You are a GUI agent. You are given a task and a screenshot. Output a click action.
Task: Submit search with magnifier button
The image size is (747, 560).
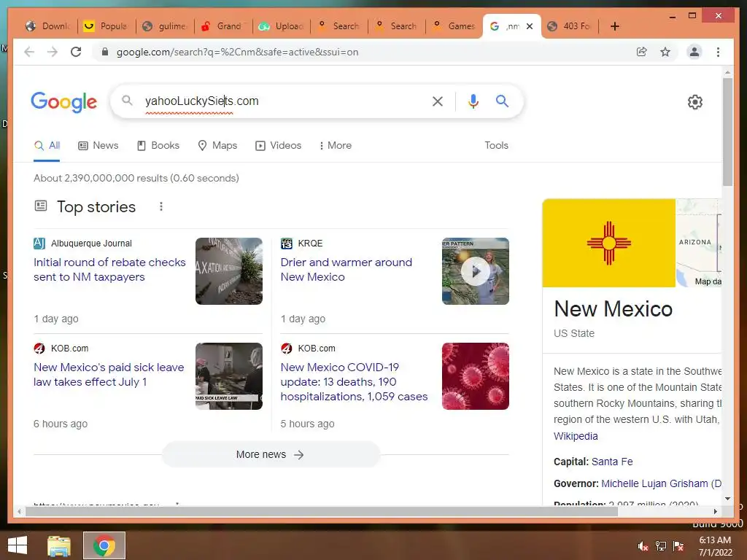tap(502, 101)
